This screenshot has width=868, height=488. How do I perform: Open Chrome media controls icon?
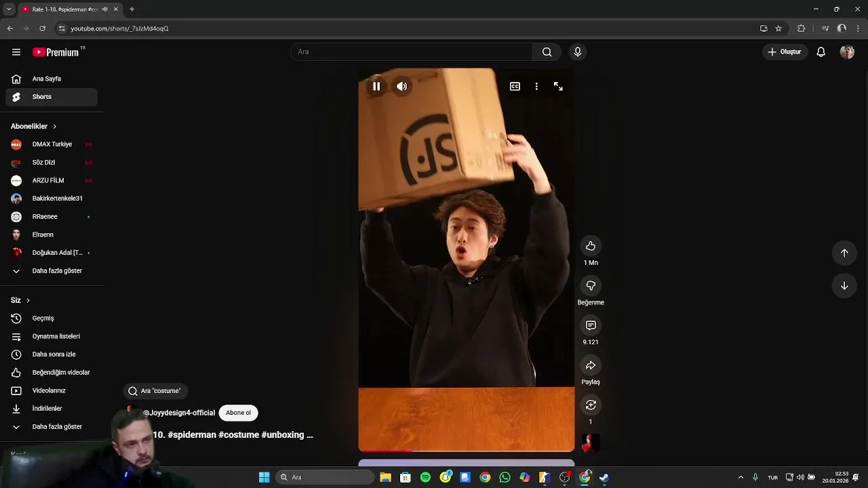click(x=825, y=28)
